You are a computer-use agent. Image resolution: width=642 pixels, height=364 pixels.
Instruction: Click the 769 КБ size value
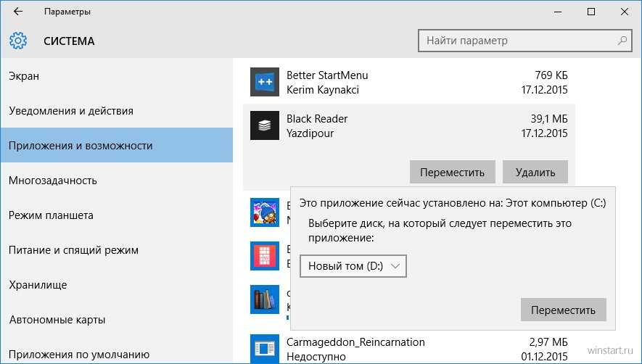coord(551,75)
